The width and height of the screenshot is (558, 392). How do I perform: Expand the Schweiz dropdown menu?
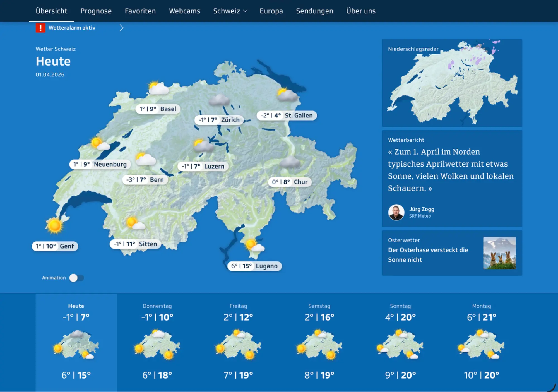click(x=230, y=11)
